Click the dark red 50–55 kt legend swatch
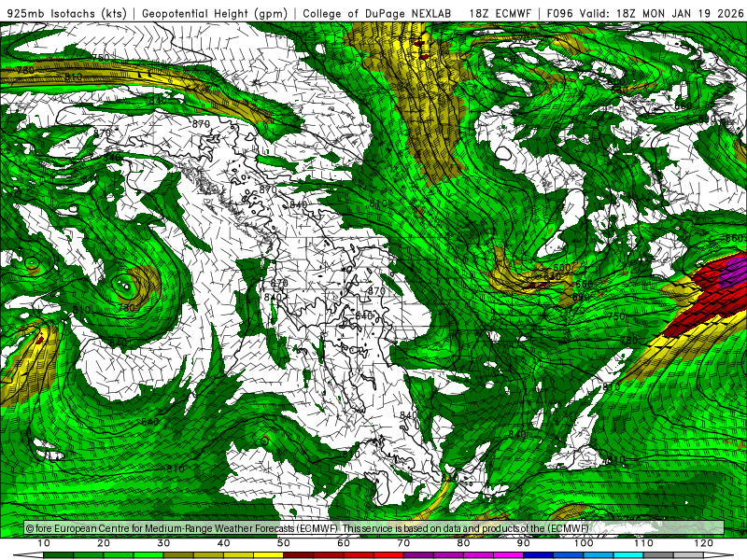Viewport: 747px width, 560px height. click(x=298, y=555)
